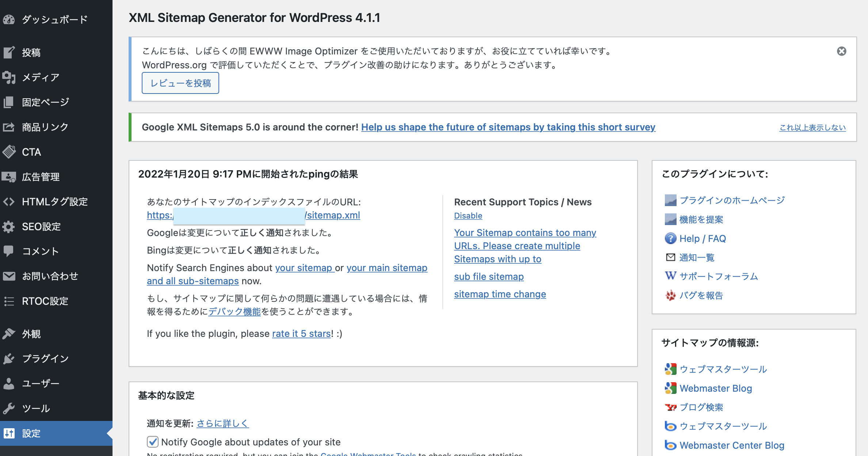This screenshot has width=868, height=456.
Task: Open 固定ページ menu item
Action: click(56, 102)
